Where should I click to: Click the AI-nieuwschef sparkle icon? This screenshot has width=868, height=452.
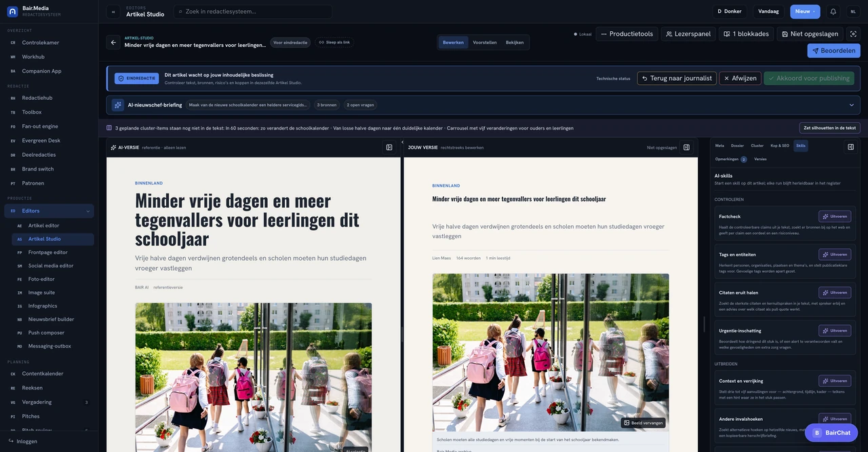coord(118,105)
